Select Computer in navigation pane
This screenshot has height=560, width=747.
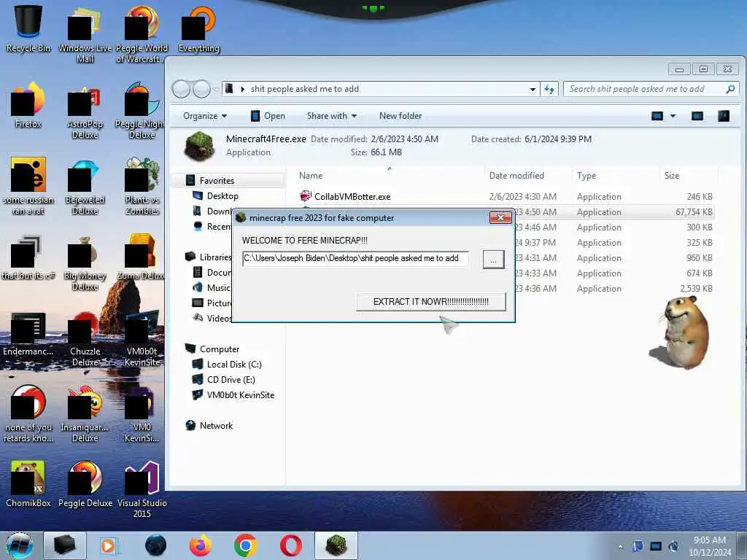(219, 349)
